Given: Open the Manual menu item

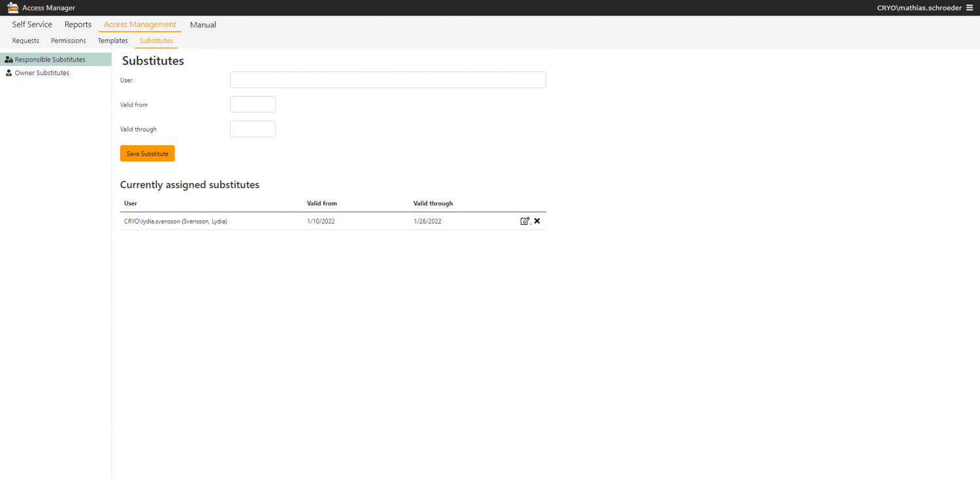Looking at the screenshot, I should (203, 25).
